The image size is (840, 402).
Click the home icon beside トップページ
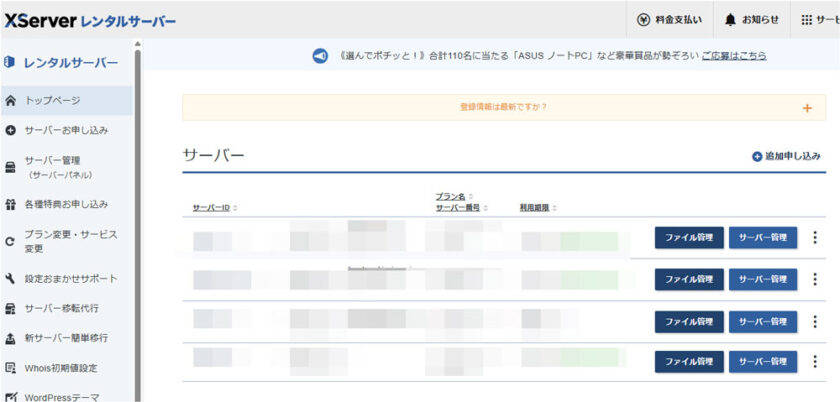(x=11, y=100)
